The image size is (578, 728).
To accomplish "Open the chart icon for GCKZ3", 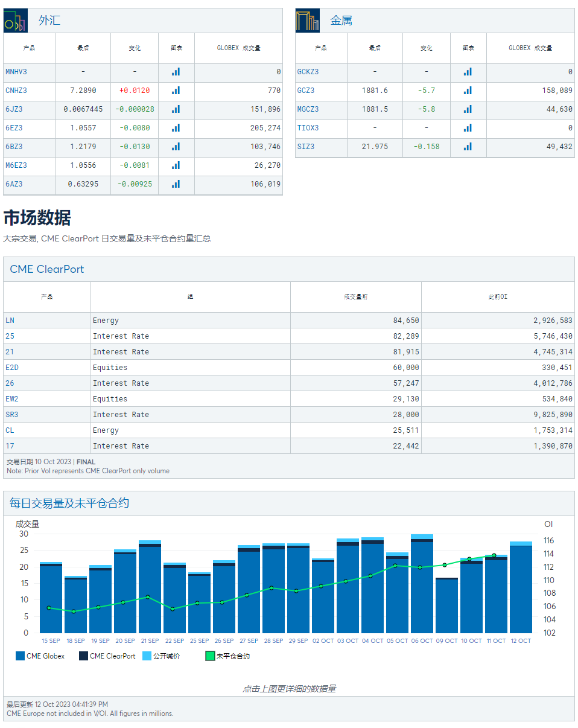I will 468,72.
